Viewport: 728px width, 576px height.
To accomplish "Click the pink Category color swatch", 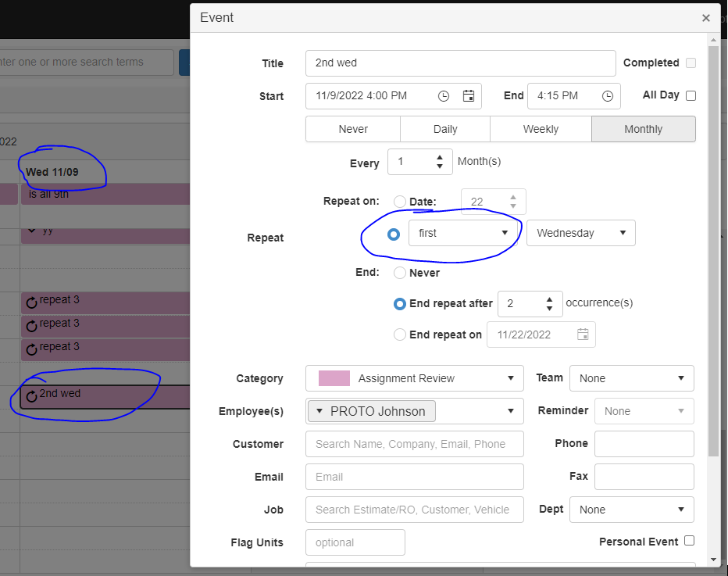I will click(334, 378).
